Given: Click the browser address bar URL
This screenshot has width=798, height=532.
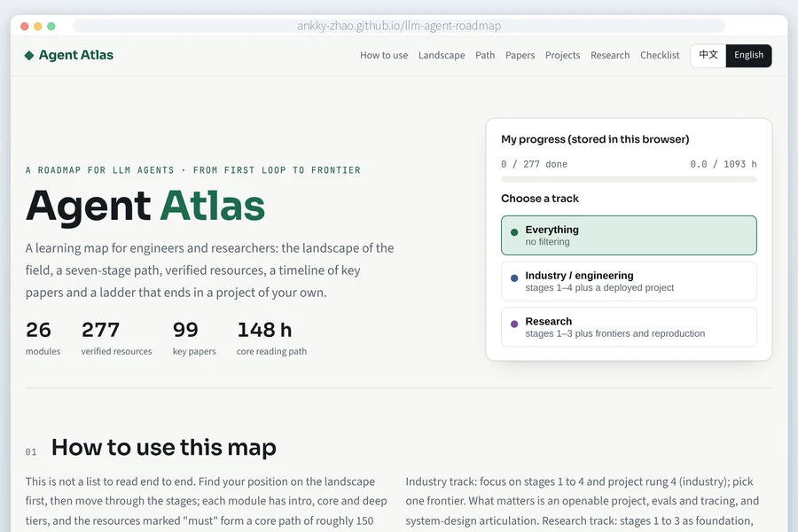Looking at the screenshot, I should (399, 26).
